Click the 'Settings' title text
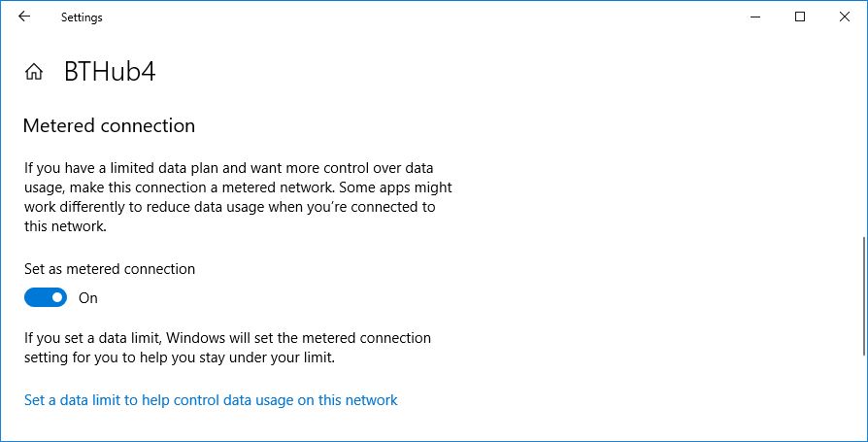This screenshot has height=442, width=868. click(82, 17)
